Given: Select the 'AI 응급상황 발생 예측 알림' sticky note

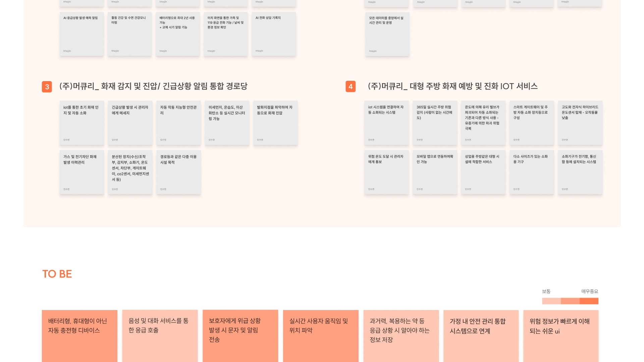Looking at the screenshot, I should pos(82,34).
